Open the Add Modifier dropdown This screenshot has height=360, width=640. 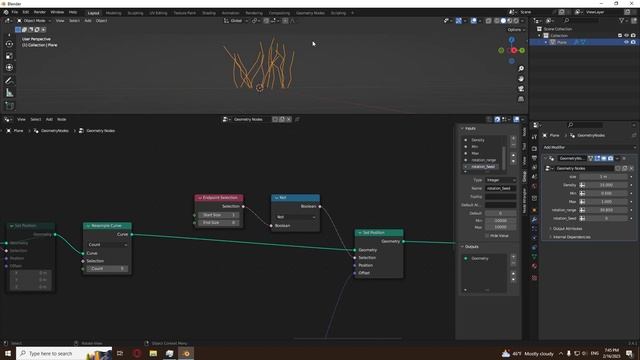tap(589, 147)
